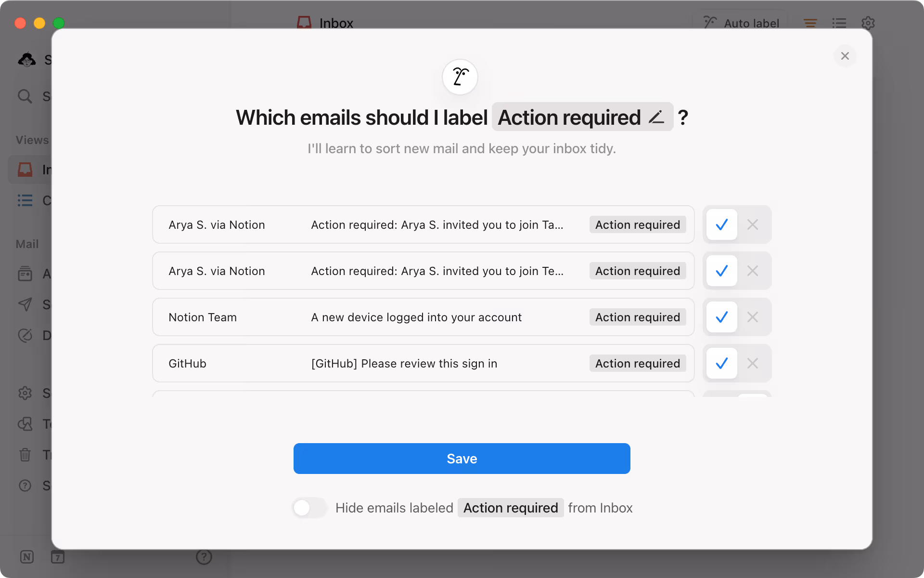924x578 pixels.
Task: Open the Archive icon in the Mail section
Action: coord(26,274)
